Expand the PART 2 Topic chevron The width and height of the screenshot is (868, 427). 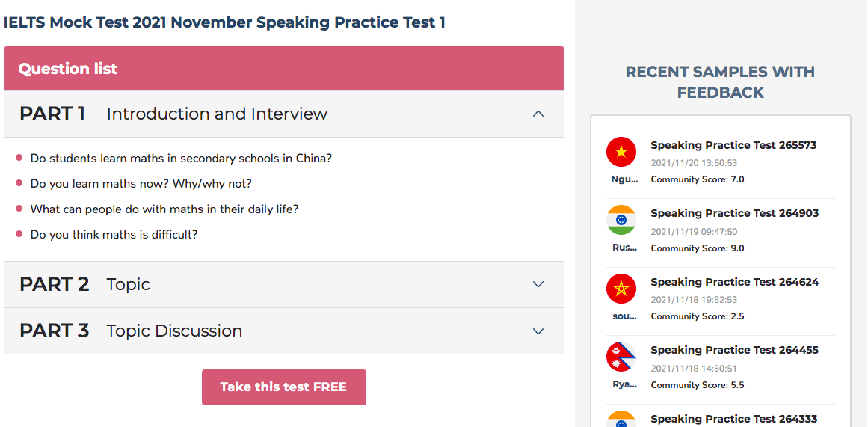[x=538, y=284]
